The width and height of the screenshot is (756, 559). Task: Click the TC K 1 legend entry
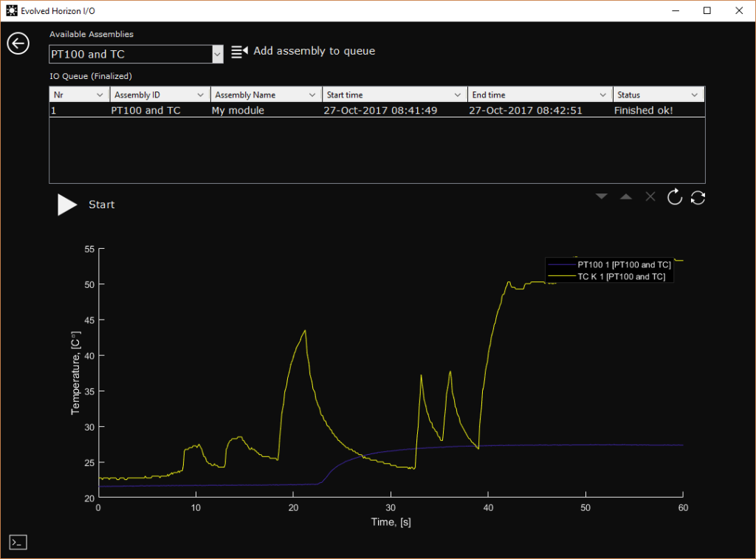coord(620,276)
